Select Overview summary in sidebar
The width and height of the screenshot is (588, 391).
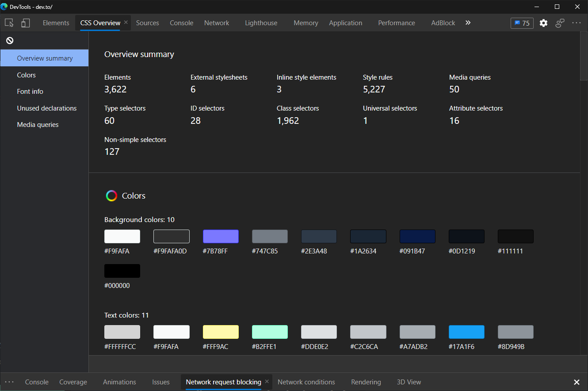[x=45, y=58]
